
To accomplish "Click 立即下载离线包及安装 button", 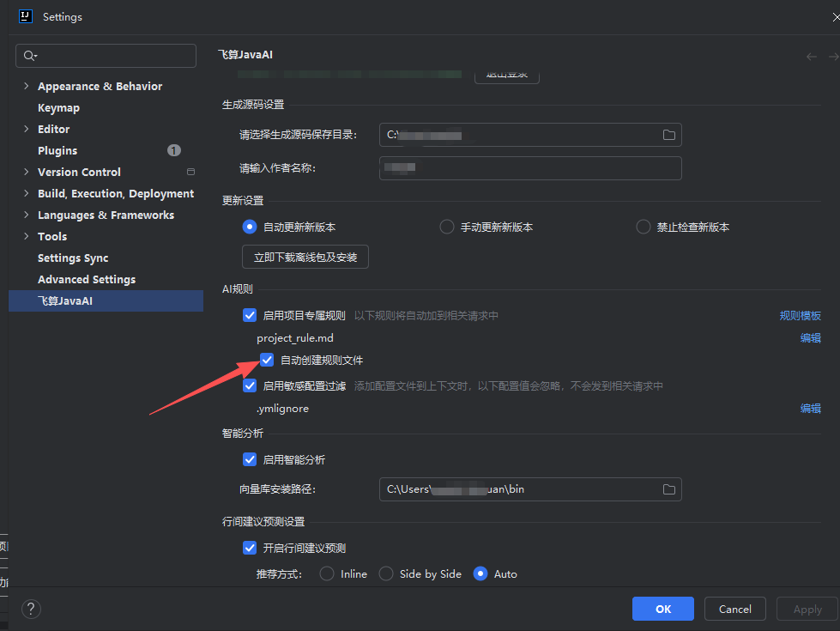I will click(305, 257).
